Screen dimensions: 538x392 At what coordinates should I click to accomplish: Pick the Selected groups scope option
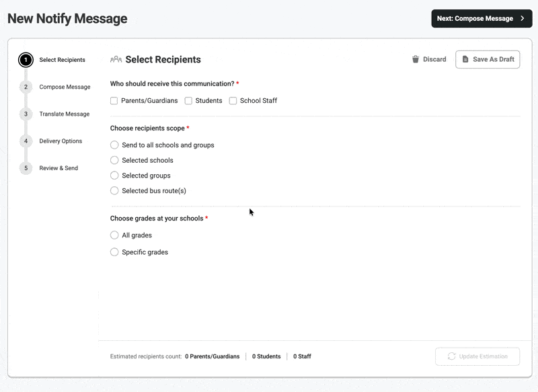[114, 175]
